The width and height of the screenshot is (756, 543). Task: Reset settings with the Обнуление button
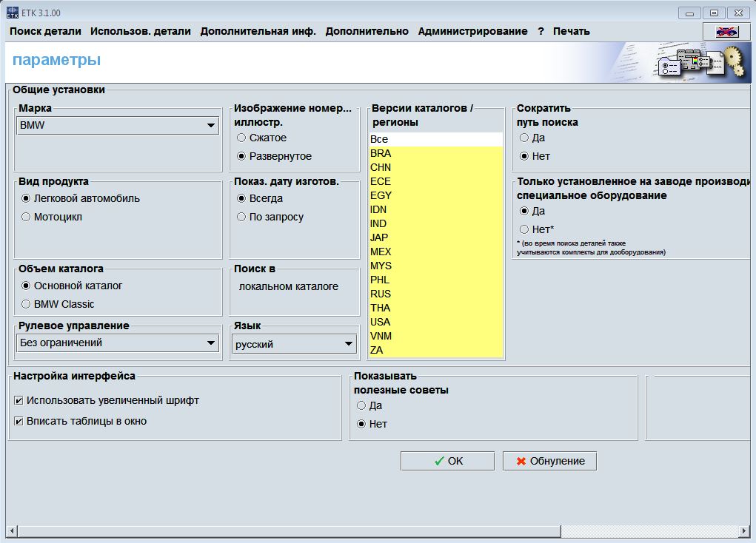[x=549, y=461]
